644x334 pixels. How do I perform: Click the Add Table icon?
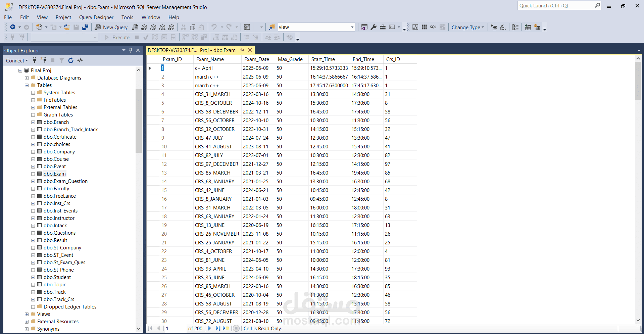[528, 27]
